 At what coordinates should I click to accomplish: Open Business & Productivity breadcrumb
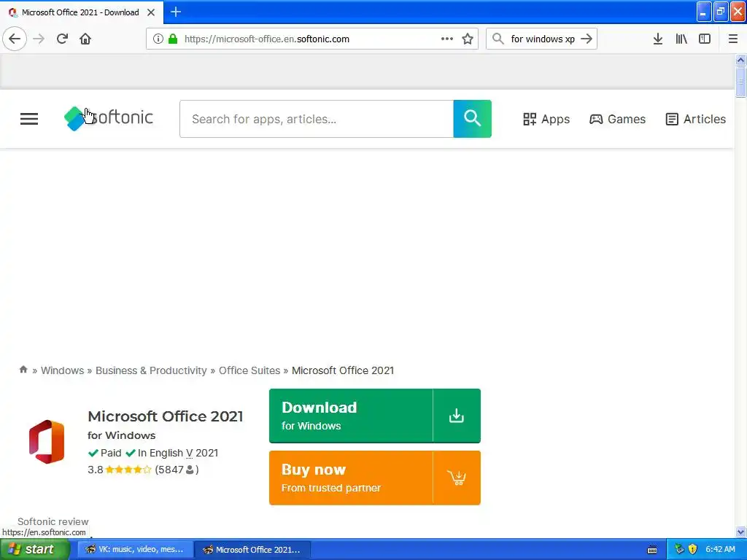click(151, 370)
